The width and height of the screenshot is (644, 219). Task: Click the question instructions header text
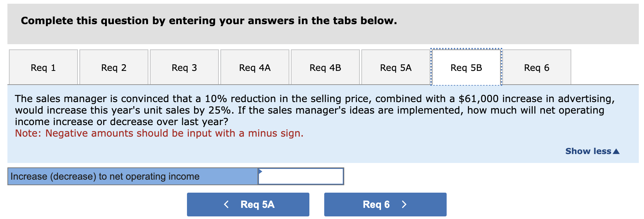[208, 21]
